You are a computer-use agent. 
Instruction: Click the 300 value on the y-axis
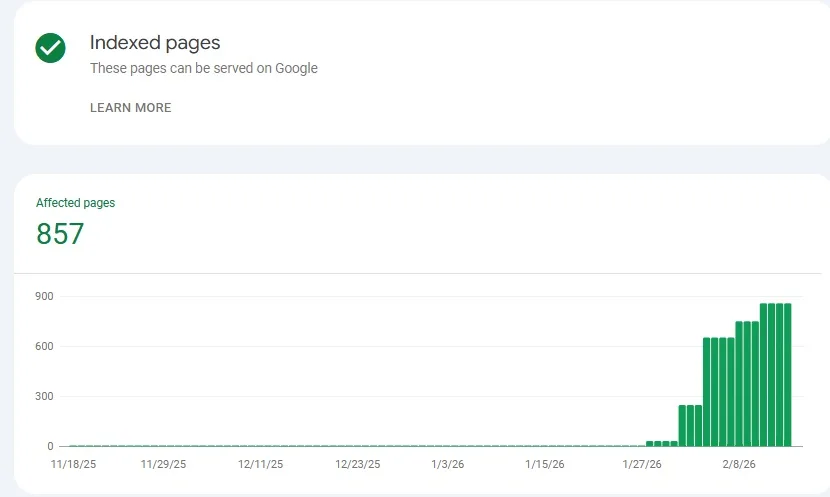pyautogui.click(x=43, y=396)
